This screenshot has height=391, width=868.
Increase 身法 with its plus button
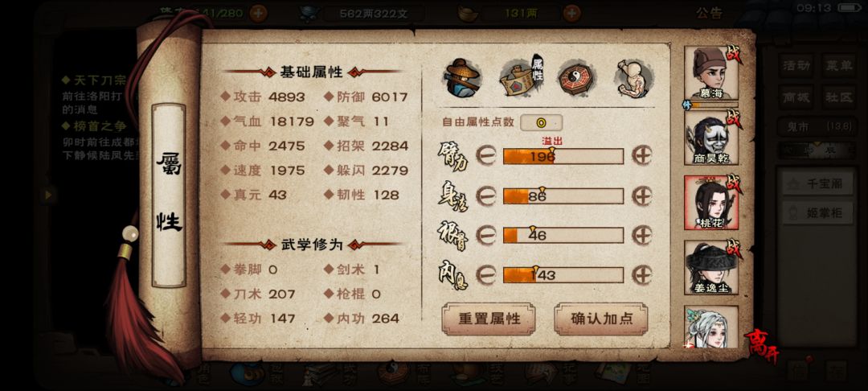642,196
